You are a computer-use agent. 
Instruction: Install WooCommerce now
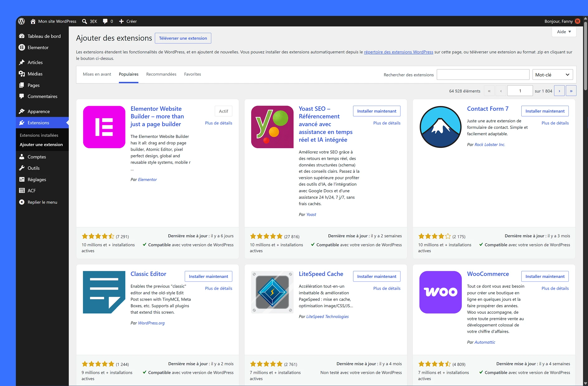coord(545,276)
